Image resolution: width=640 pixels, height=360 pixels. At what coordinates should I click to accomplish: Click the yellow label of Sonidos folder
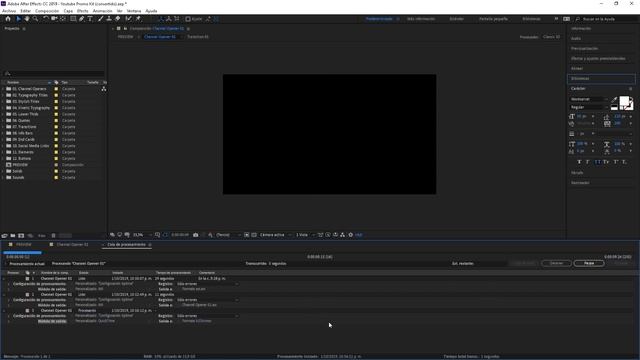tap(56, 178)
